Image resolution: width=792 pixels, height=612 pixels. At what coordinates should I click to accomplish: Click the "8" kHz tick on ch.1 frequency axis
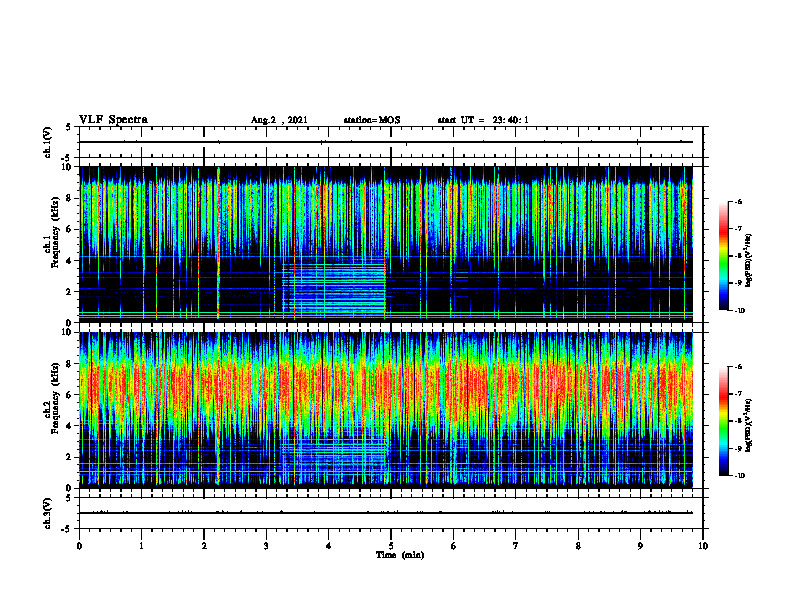click(68, 198)
